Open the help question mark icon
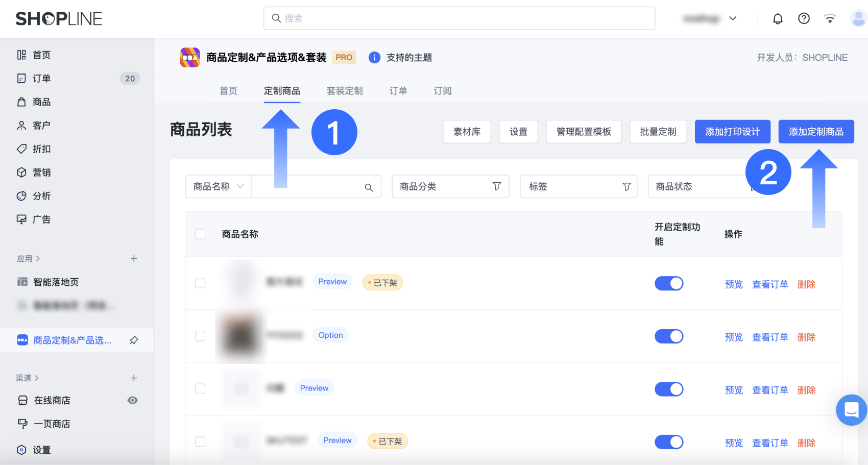 pos(804,18)
